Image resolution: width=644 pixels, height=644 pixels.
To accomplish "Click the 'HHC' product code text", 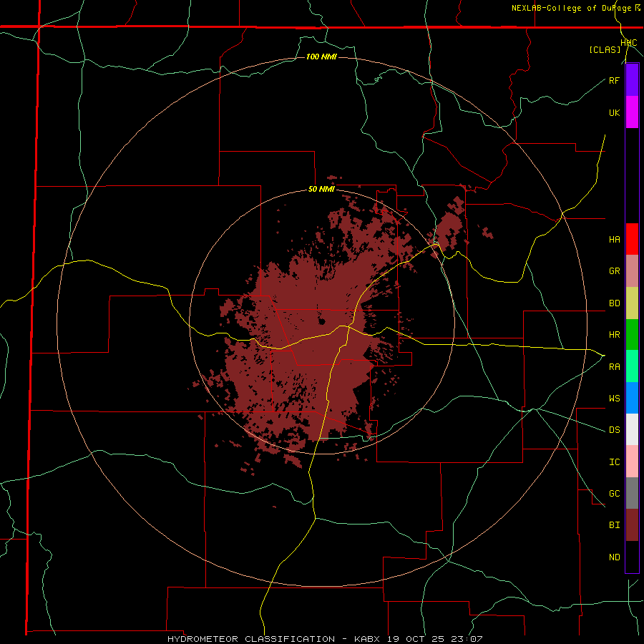I will (628, 43).
